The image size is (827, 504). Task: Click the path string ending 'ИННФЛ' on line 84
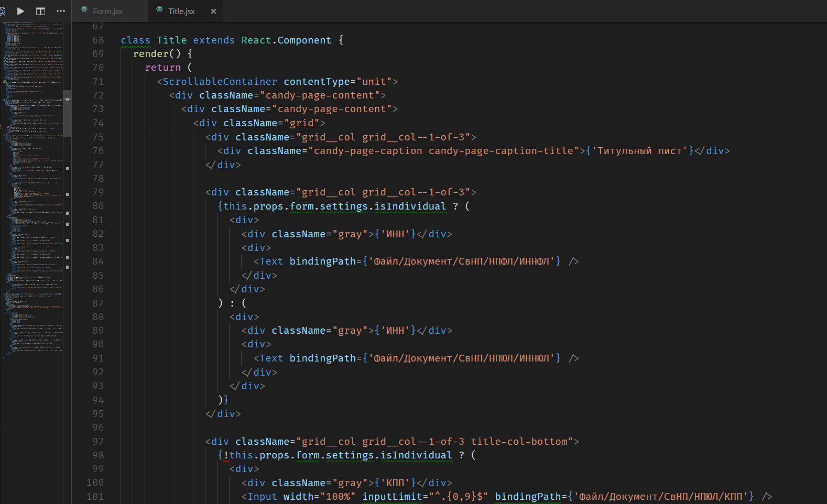pos(462,261)
